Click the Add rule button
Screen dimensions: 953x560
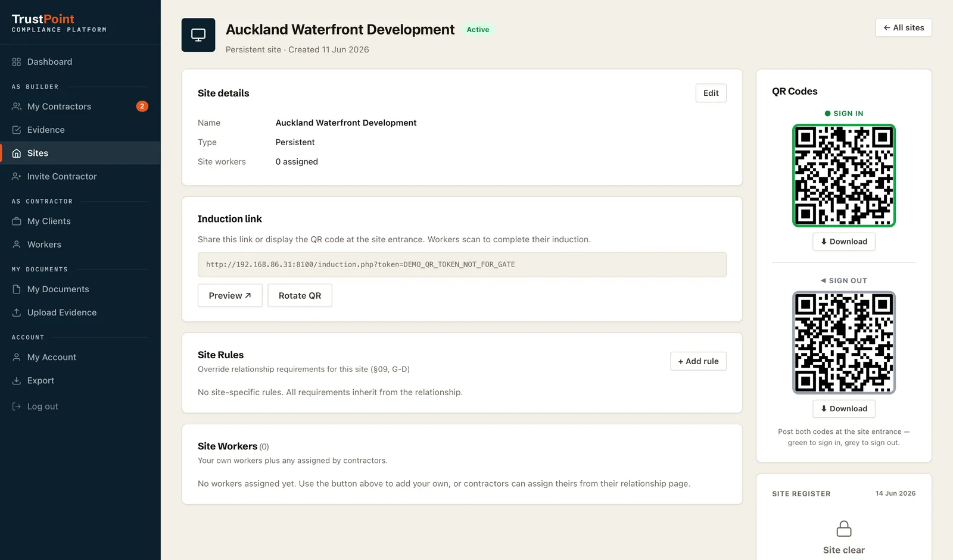click(x=698, y=361)
